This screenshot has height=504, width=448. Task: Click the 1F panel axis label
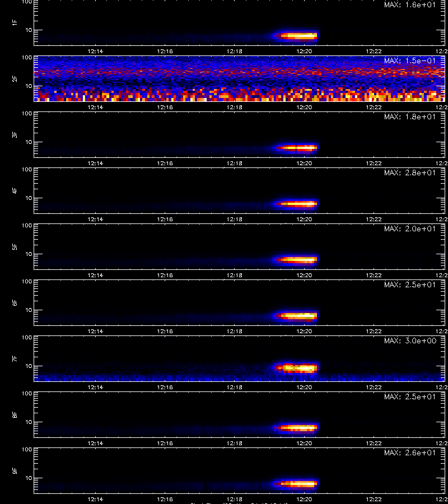[x=15, y=22]
